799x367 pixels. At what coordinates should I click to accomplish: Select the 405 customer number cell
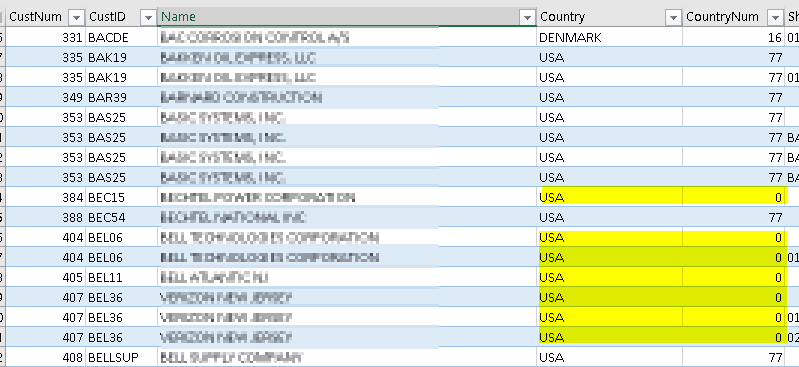(45, 277)
